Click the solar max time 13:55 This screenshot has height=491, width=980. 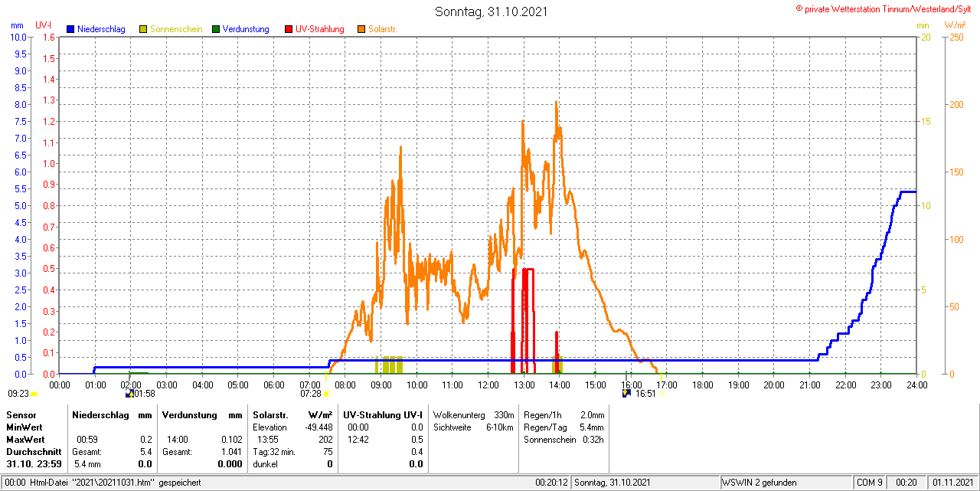tap(268, 440)
